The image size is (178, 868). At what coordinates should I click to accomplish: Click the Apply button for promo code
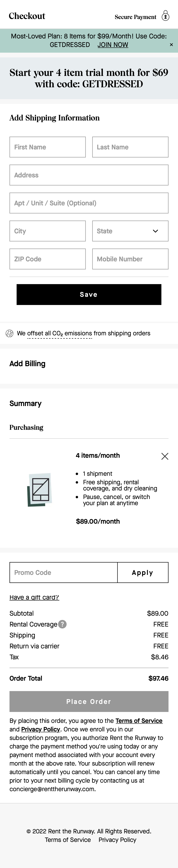click(x=143, y=573)
